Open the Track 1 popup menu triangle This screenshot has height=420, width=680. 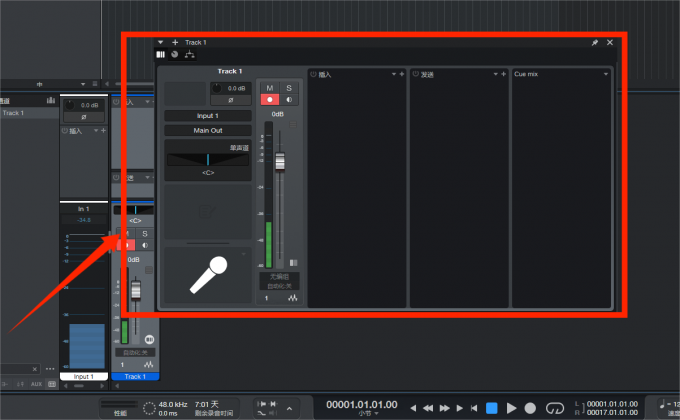click(160, 42)
